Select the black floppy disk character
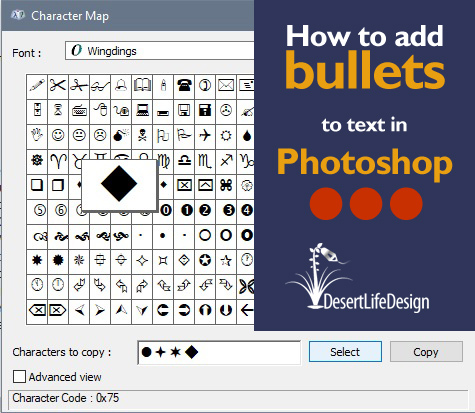Screen dimensions: 475x413 coord(205,110)
